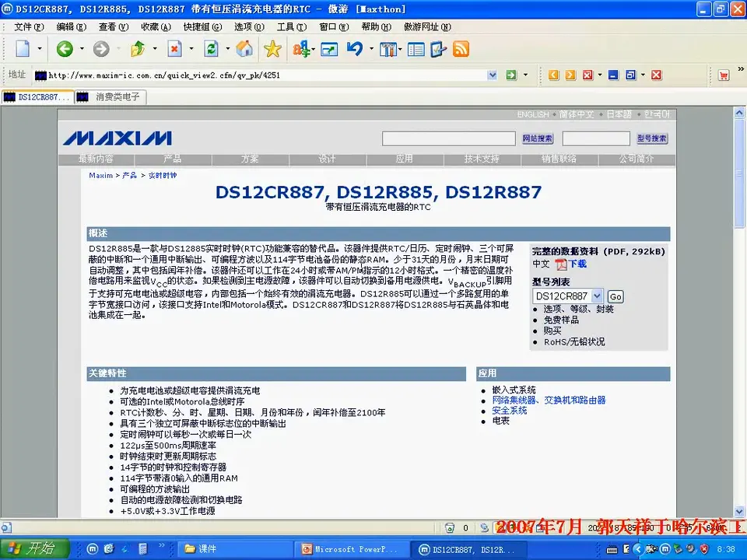747x560 pixels.
Task: Refresh the page with the Refresh icon
Action: [x=211, y=48]
